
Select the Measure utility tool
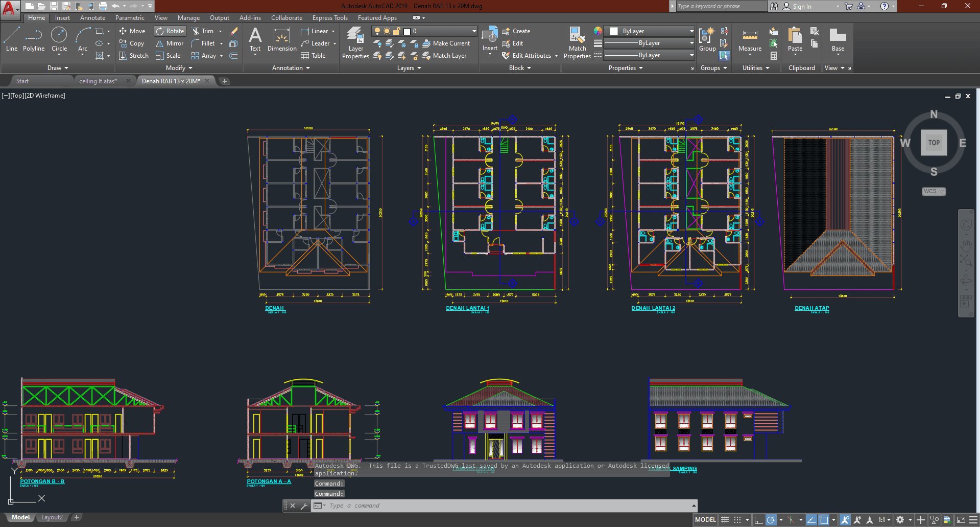click(x=750, y=41)
